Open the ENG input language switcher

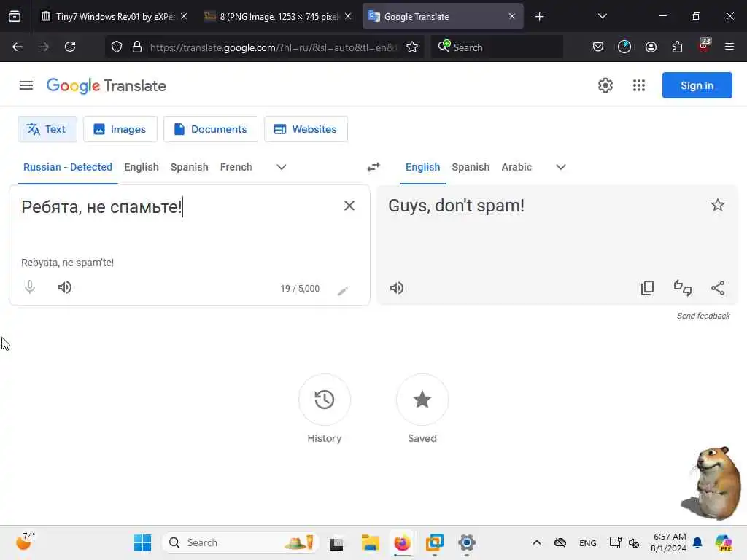(587, 542)
